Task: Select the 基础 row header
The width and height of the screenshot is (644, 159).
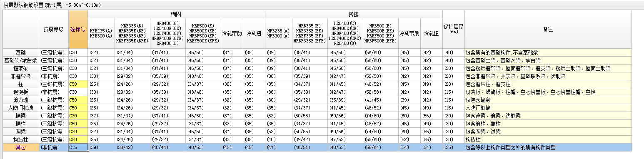Action: coord(21,52)
